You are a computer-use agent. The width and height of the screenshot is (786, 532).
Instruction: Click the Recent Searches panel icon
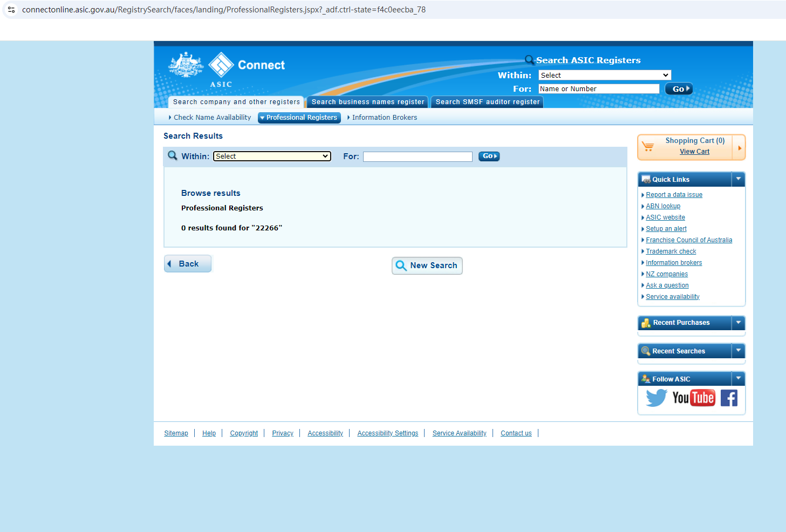coord(646,351)
